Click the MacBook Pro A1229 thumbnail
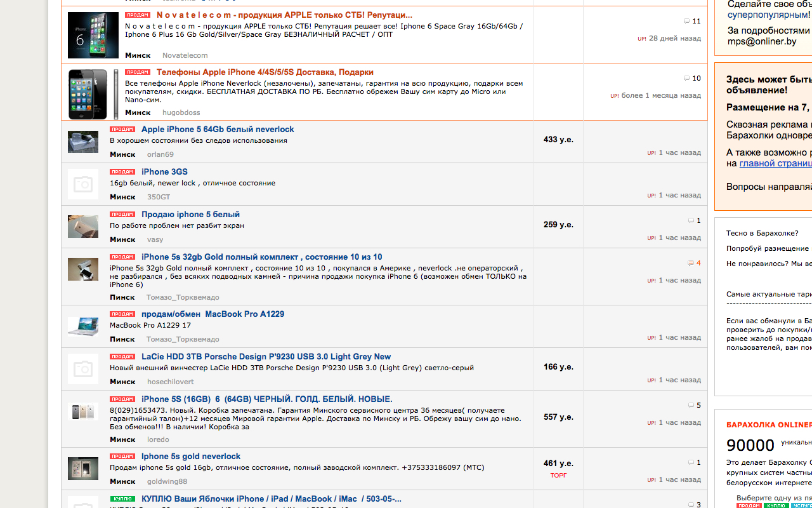 [x=83, y=326]
